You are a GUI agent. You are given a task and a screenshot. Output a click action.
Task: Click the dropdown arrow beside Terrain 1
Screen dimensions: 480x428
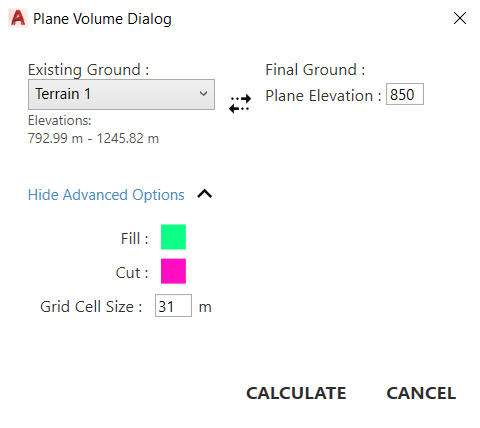tap(203, 94)
